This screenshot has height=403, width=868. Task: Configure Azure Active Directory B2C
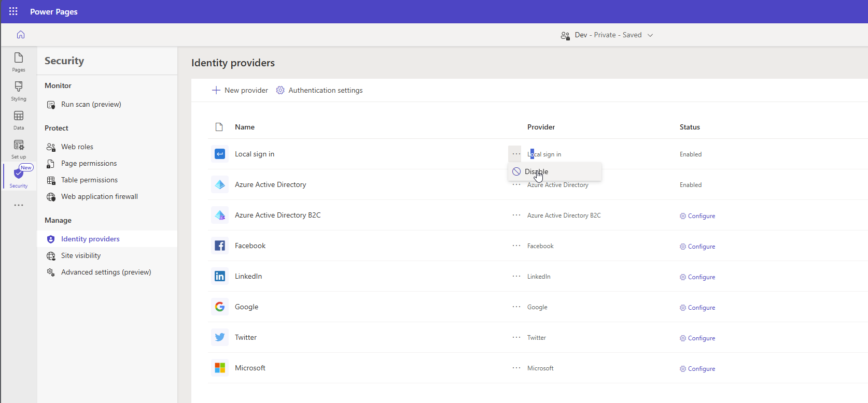tap(697, 216)
